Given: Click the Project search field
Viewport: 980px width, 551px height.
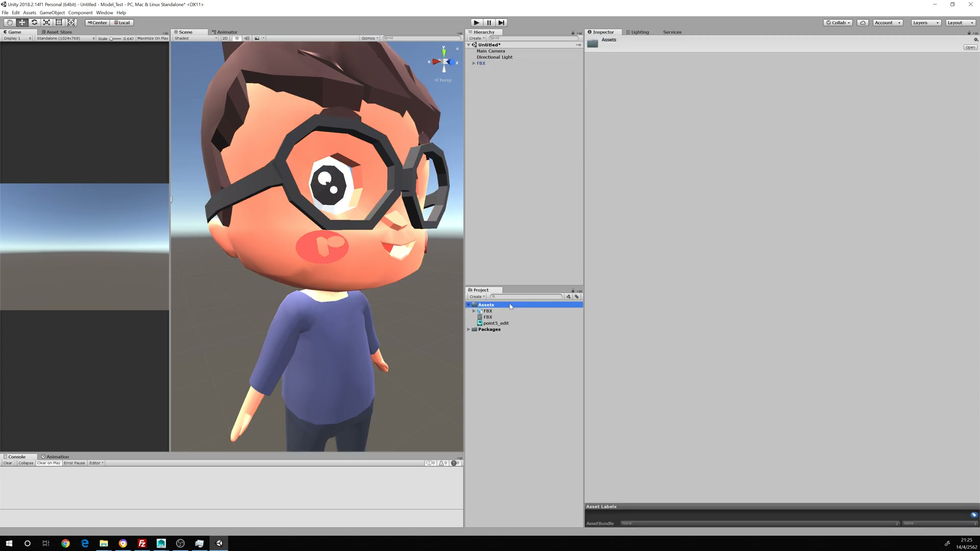Looking at the screenshot, I should (526, 296).
